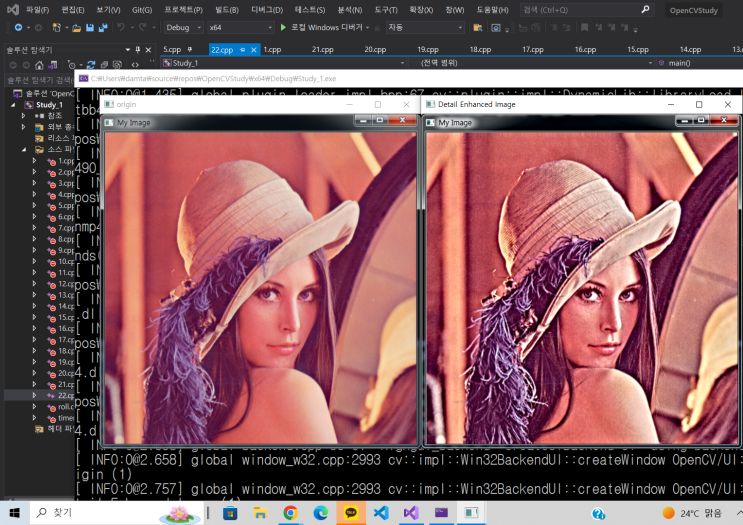Open the main() member dropdown
Viewport: 743px width, 525px height.
(700, 63)
